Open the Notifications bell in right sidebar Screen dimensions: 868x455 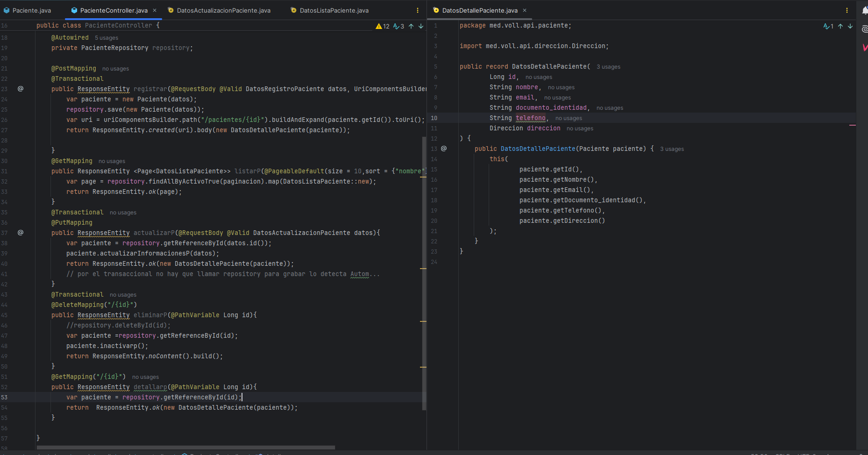[864, 10]
